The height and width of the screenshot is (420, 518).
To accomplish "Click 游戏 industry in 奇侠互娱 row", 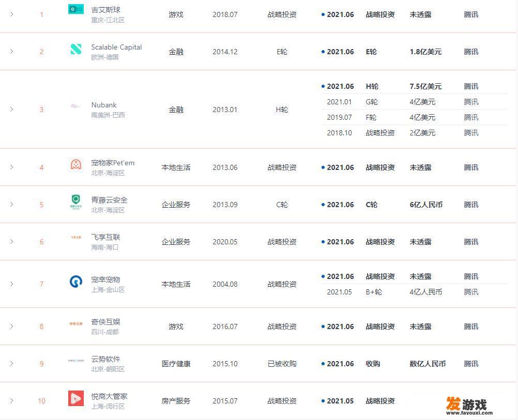I will 176,326.
